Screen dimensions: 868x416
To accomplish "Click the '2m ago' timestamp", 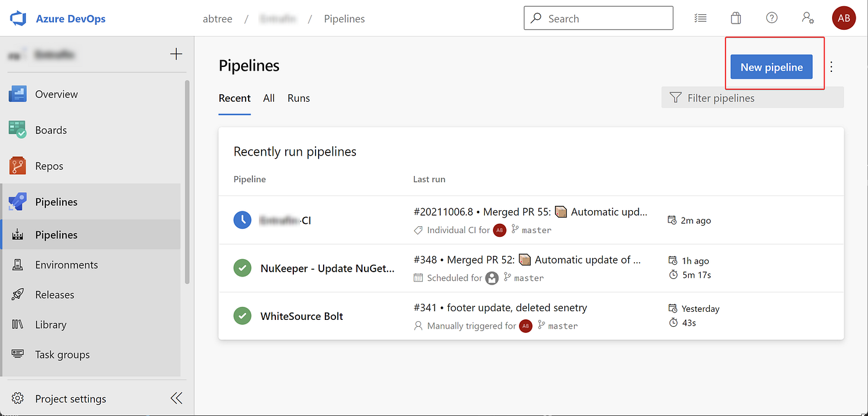I will [696, 220].
